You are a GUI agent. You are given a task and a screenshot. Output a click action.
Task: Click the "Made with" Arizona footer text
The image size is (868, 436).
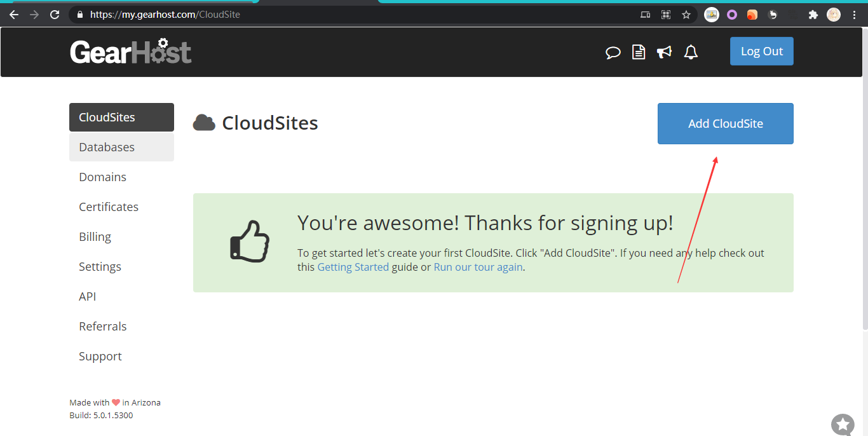[115, 402]
